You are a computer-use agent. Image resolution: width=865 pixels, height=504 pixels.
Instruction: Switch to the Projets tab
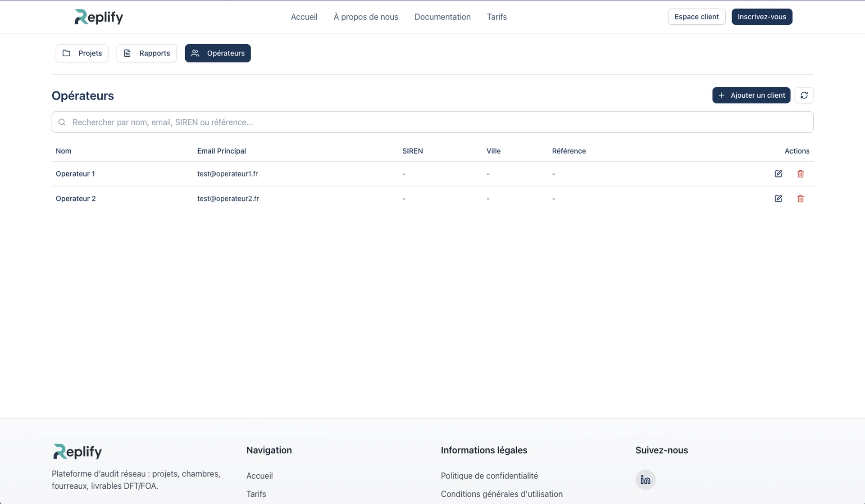click(82, 53)
